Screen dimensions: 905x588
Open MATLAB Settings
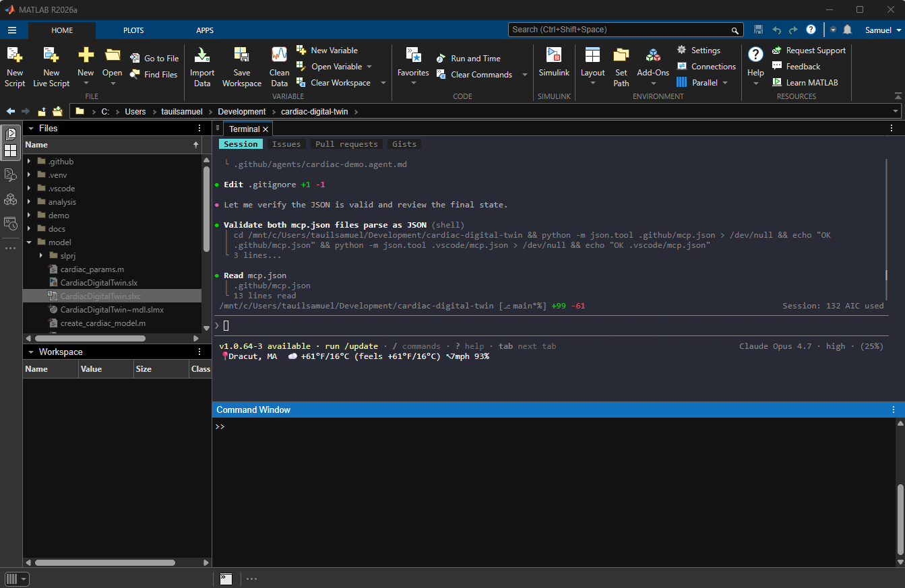tap(698, 51)
